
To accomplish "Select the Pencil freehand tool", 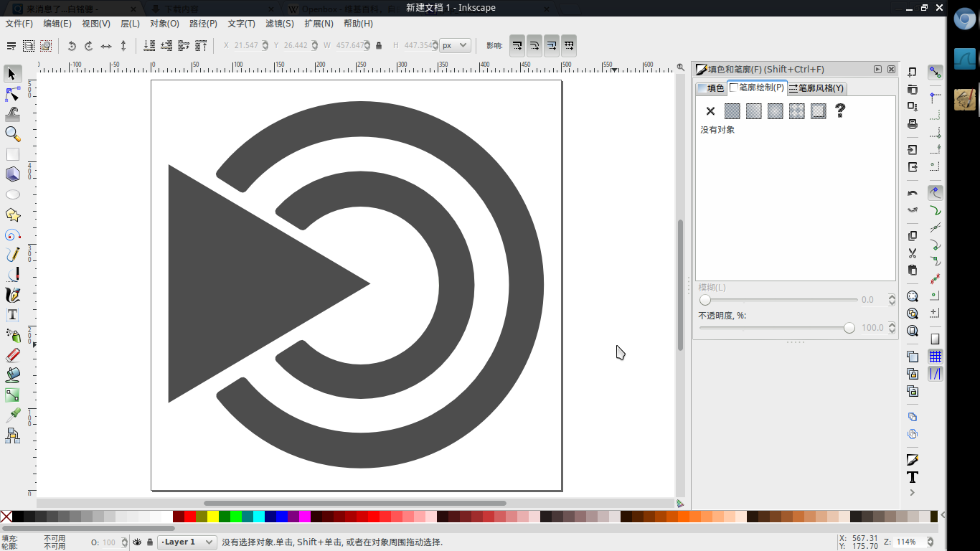I will point(12,255).
